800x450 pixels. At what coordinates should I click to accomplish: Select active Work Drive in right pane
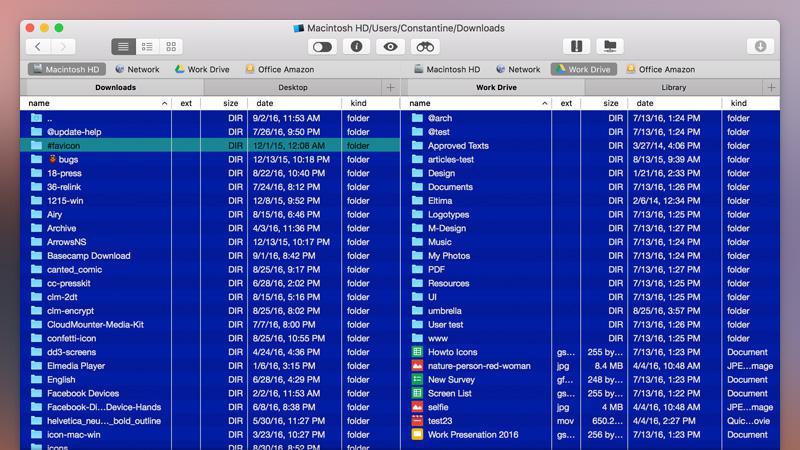[584, 69]
